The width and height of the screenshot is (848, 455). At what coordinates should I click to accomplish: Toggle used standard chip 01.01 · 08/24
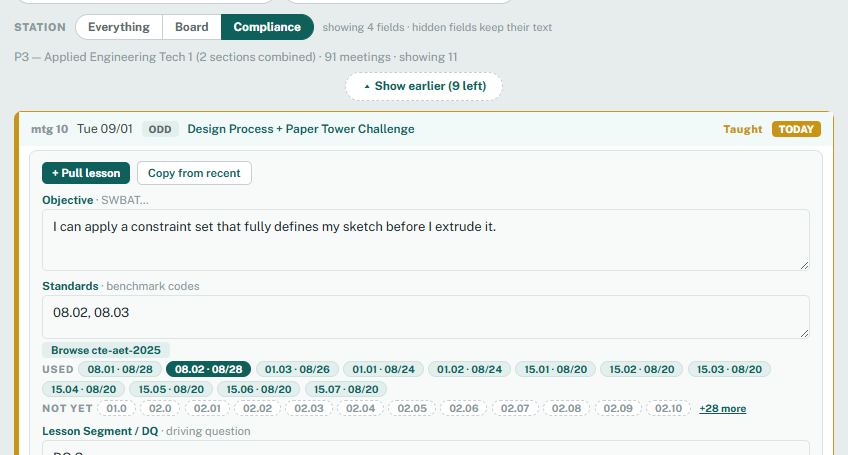point(383,370)
